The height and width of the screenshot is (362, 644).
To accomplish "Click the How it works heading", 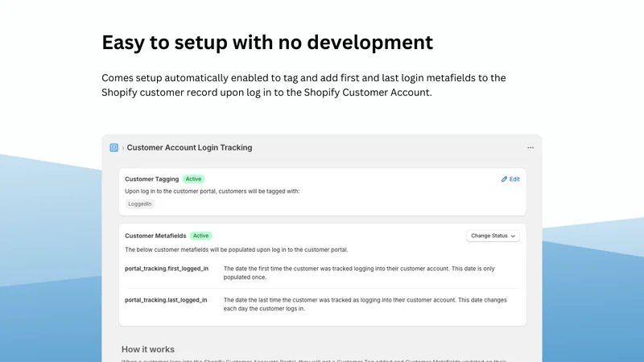I will [x=148, y=349].
